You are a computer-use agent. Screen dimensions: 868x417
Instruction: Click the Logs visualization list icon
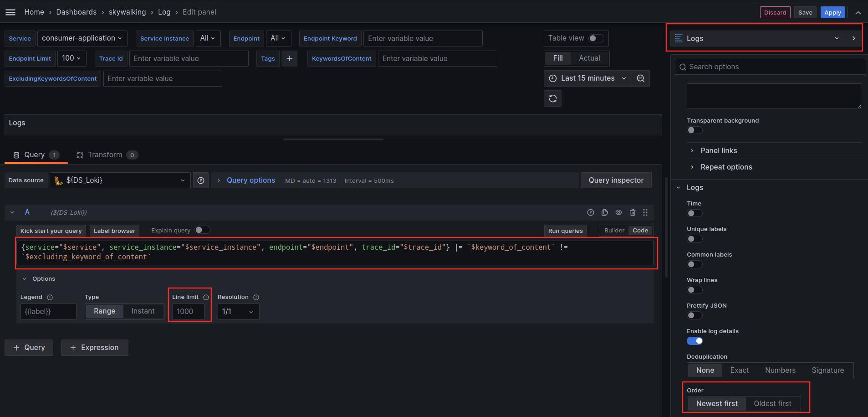coord(679,38)
